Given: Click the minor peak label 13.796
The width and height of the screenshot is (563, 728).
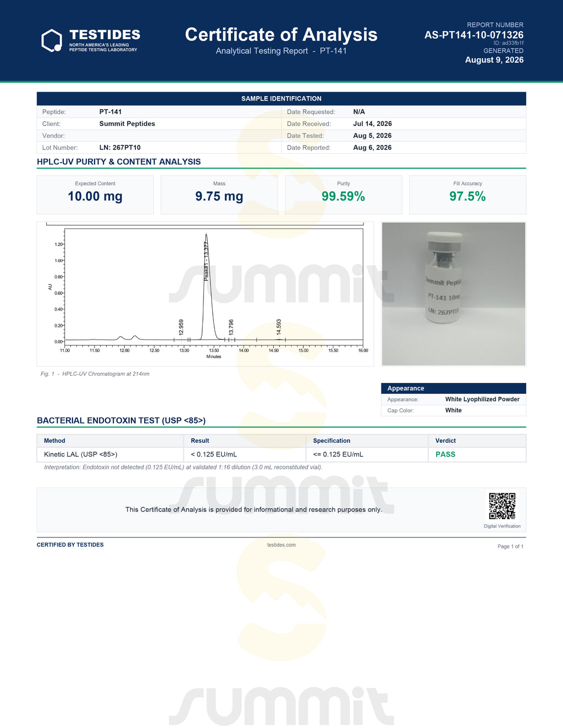Looking at the screenshot, I should [231, 327].
